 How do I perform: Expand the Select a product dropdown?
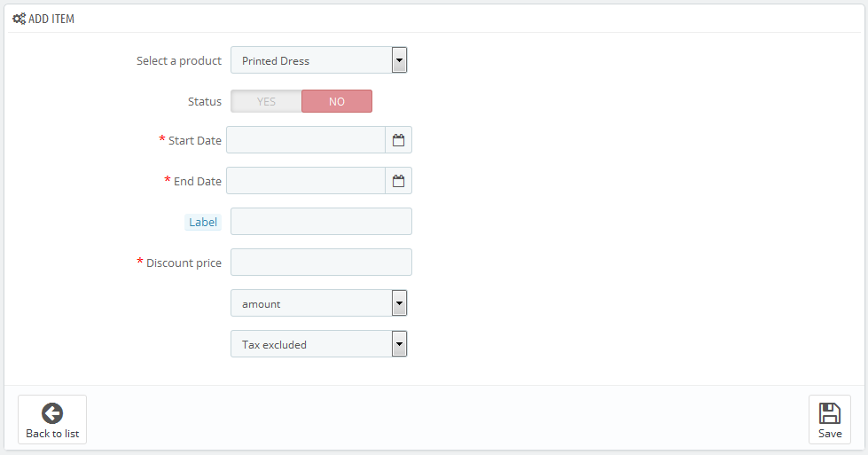319,60
